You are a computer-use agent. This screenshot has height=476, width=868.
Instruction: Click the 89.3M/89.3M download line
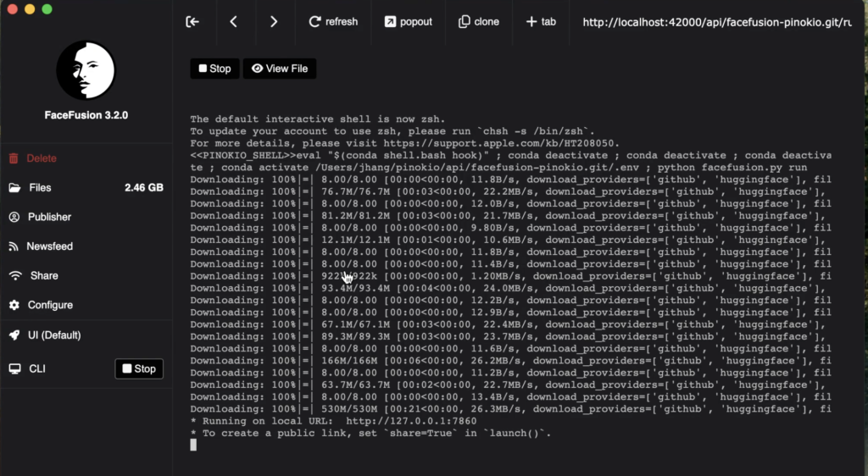(x=508, y=336)
